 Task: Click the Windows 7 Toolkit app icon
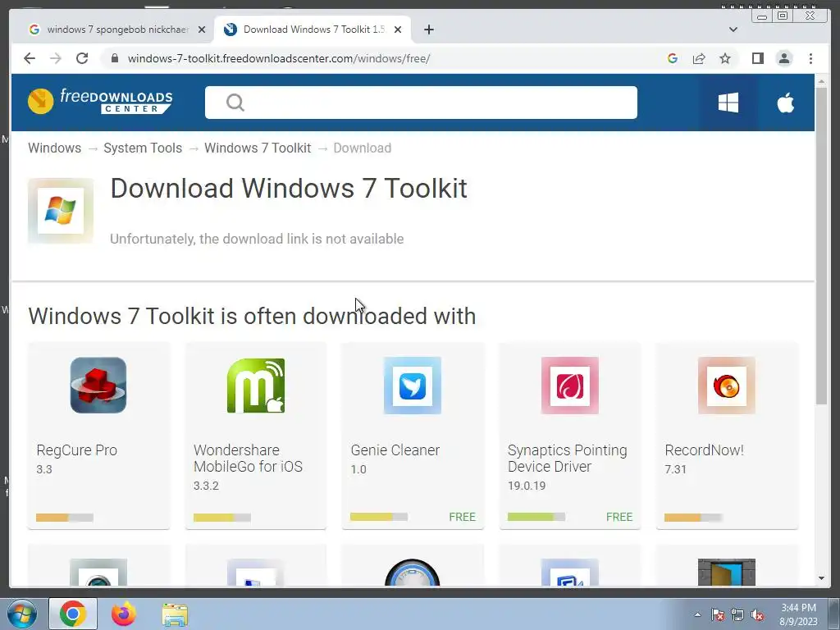61,211
